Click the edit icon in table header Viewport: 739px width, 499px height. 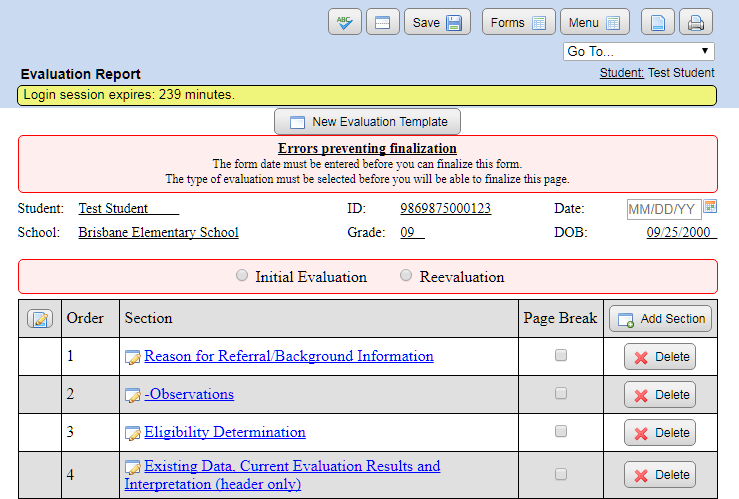pos(40,319)
